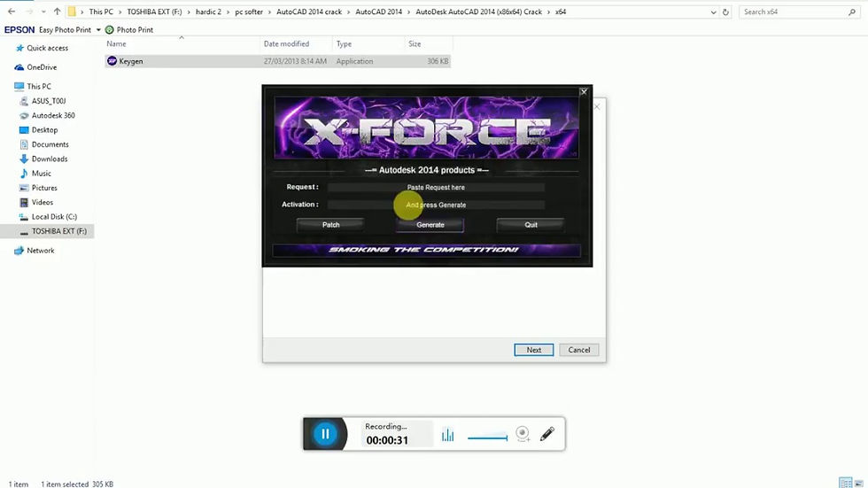Select the Keygen application file
The image size is (868, 488).
click(278, 61)
